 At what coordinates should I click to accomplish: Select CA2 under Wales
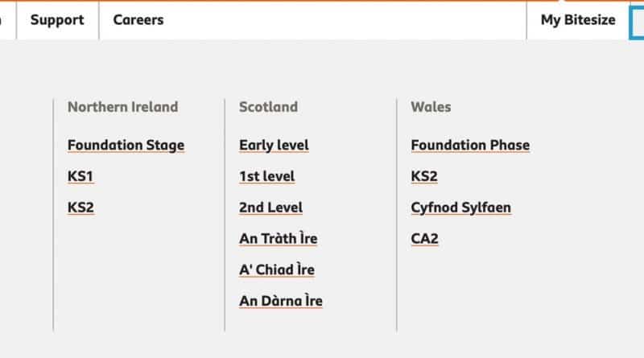coord(425,238)
